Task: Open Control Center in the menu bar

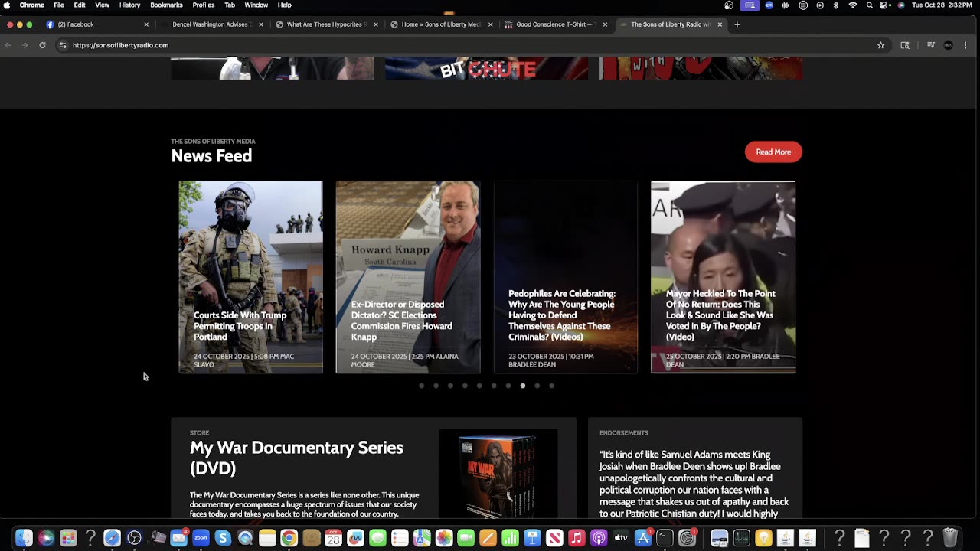Action: tap(885, 5)
